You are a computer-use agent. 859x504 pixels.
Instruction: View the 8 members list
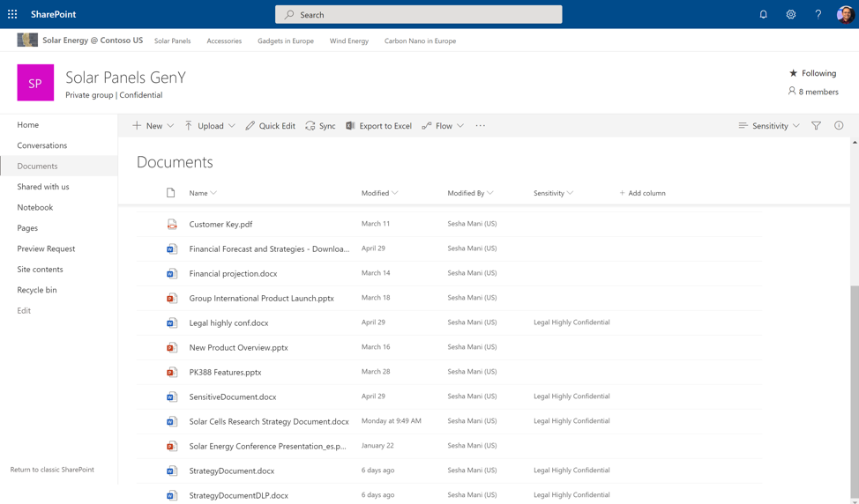tap(813, 92)
